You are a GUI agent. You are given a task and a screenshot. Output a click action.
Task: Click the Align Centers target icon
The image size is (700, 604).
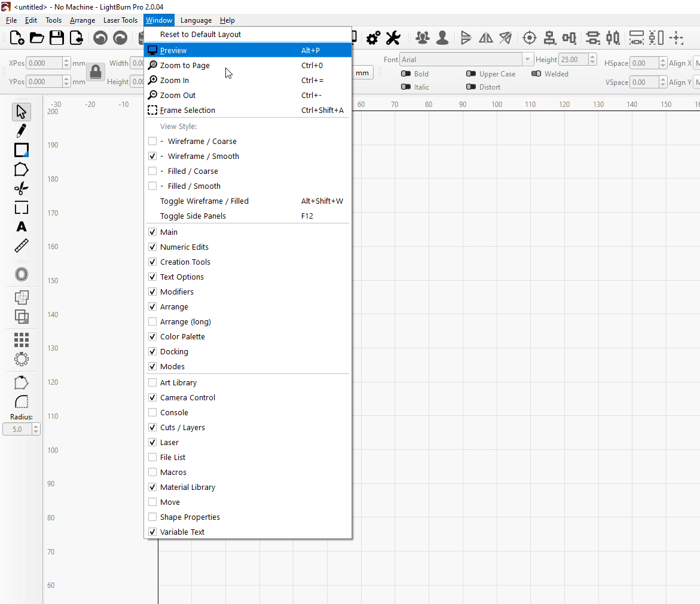pyautogui.click(x=530, y=38)
